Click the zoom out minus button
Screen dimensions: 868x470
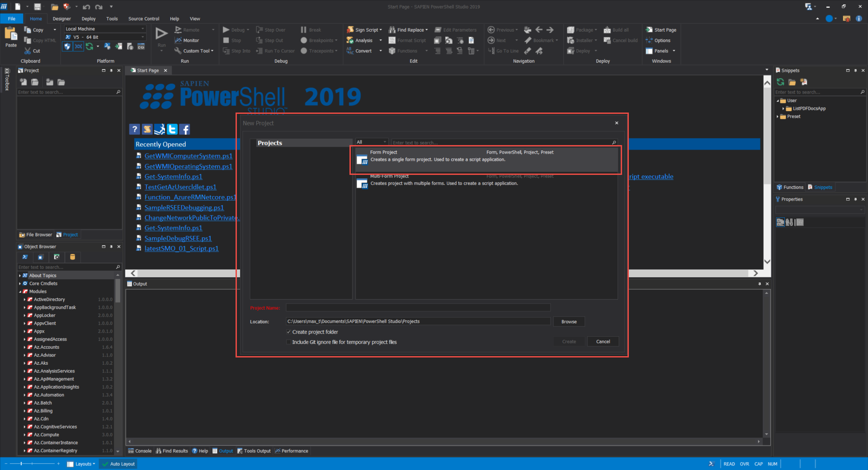[x=6, y=464]
